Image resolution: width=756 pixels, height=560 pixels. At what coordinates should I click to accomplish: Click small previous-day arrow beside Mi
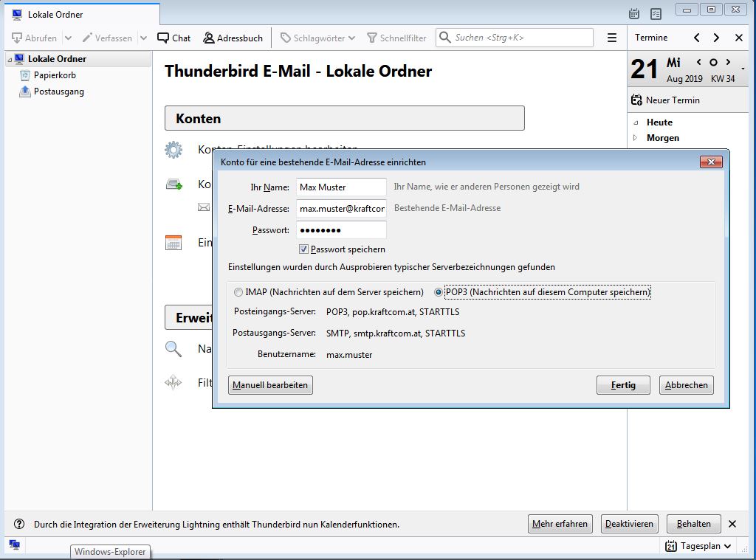(699, 62)
